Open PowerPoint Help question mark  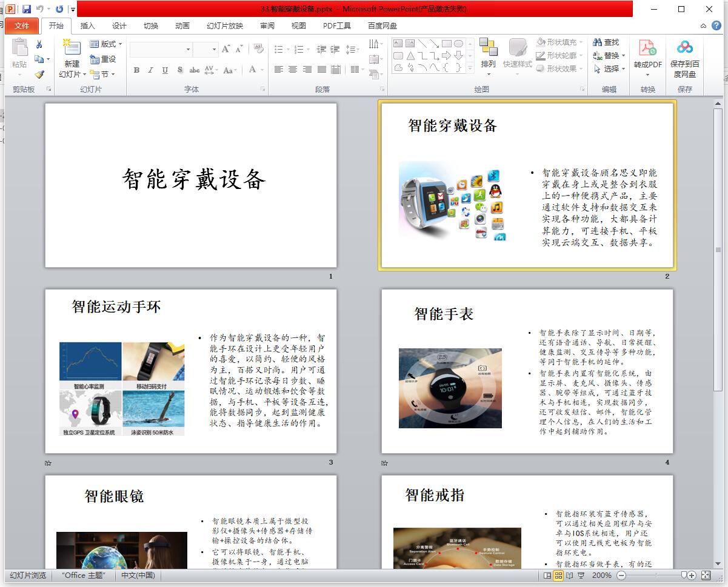[716, 26]
